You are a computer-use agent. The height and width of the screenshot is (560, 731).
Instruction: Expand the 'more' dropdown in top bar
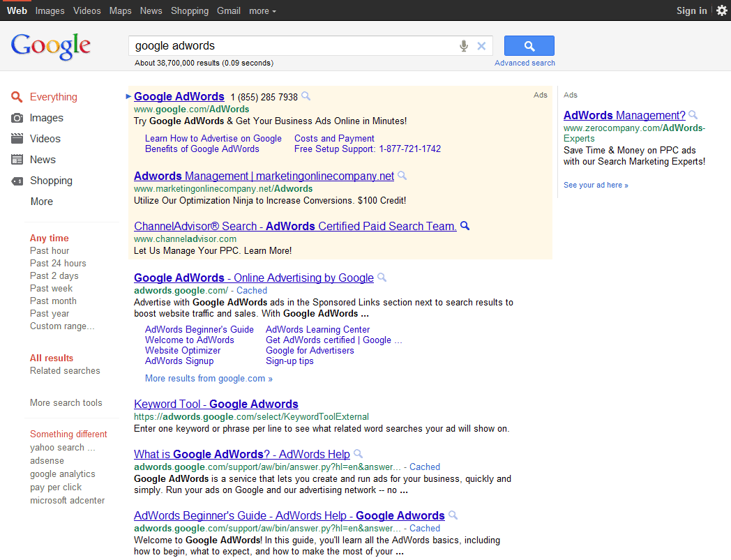click(262, 10)
